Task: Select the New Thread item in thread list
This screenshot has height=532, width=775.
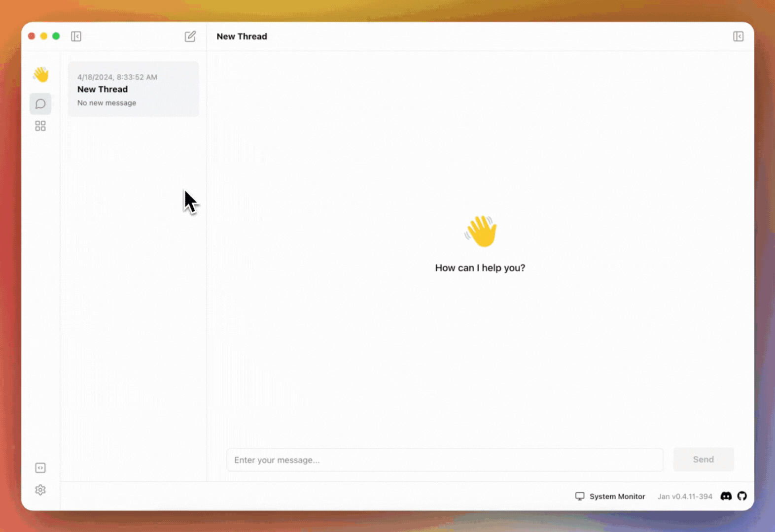Action: [133, 89]
